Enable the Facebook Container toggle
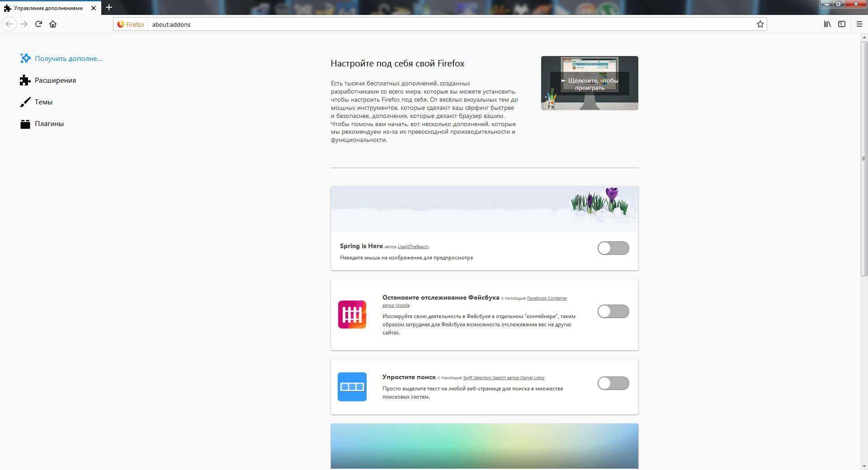 click(613, 311)
